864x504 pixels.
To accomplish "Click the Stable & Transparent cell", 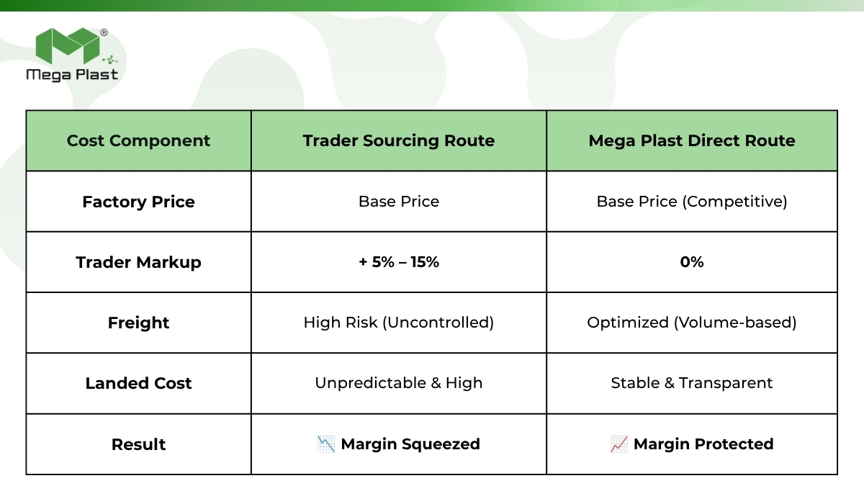I will tap(692, 383).
